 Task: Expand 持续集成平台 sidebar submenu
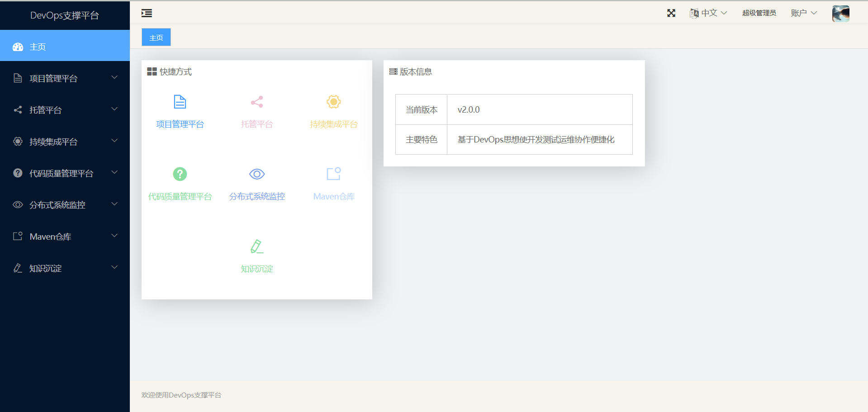pyautogui.click(x=65, y=142)
